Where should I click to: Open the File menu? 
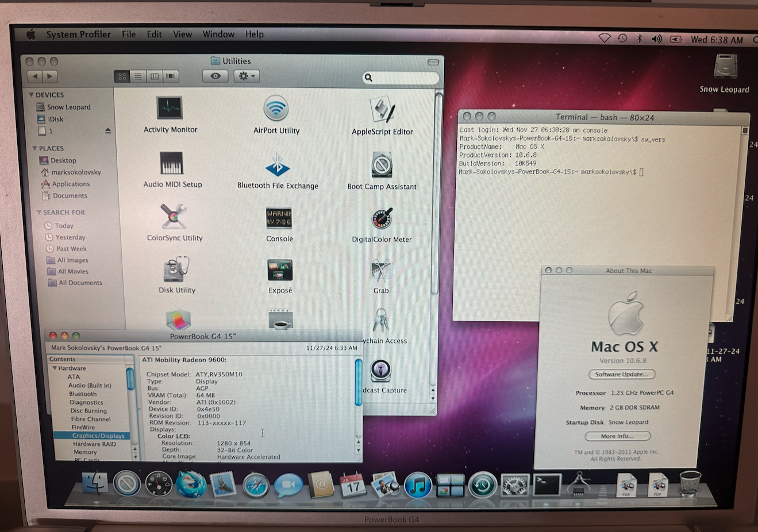click(x=129, y=34)
